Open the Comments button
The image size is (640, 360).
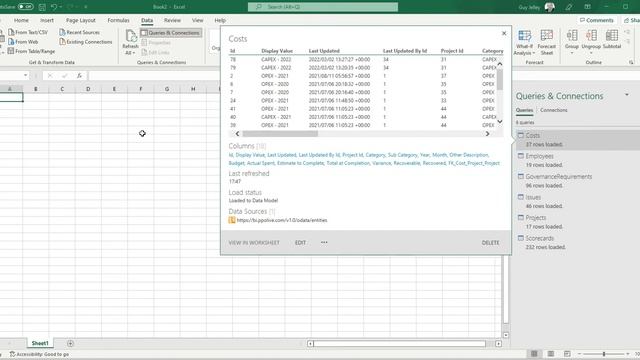coord(596,20)
